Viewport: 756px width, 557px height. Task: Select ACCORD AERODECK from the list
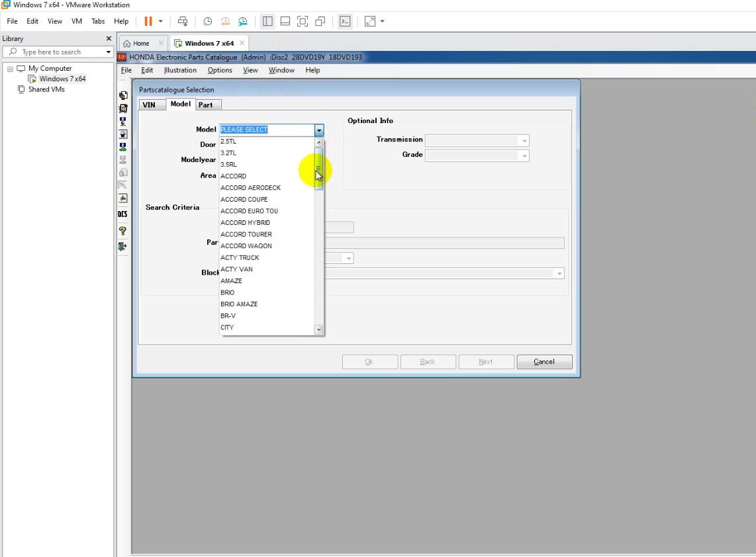[x=267, y=188]
